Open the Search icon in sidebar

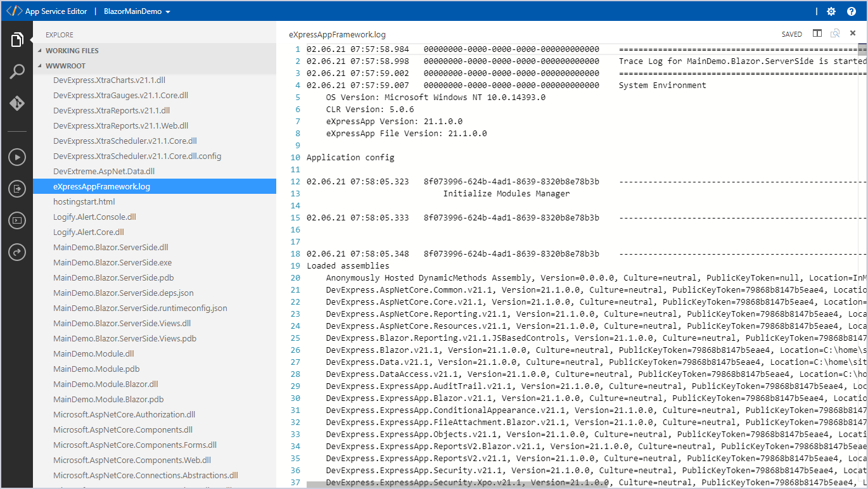tap(17, 71)
